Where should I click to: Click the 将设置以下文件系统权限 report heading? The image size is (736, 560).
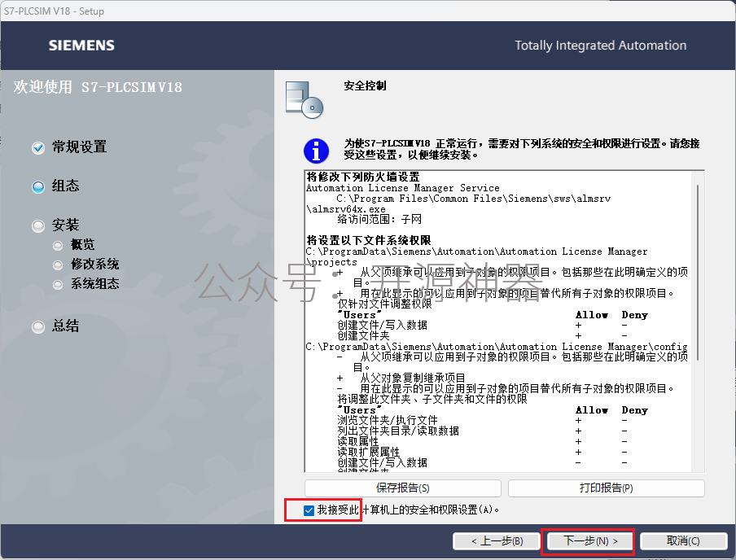click(369, 240)
